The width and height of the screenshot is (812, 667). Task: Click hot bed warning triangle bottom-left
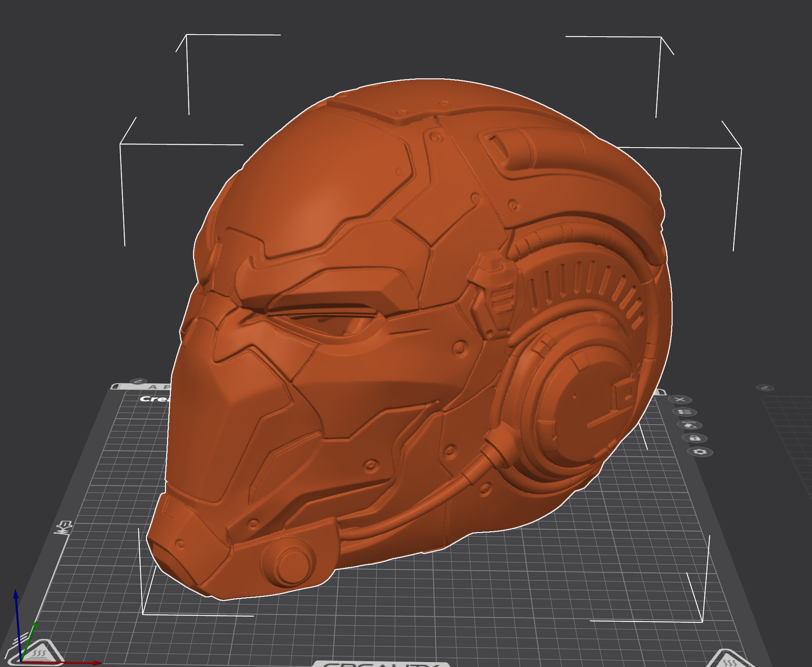40,654
